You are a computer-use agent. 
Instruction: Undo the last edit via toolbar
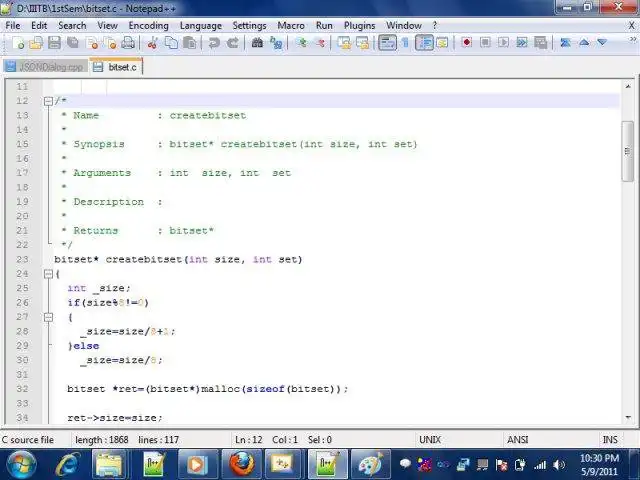(x=214, y=42)
